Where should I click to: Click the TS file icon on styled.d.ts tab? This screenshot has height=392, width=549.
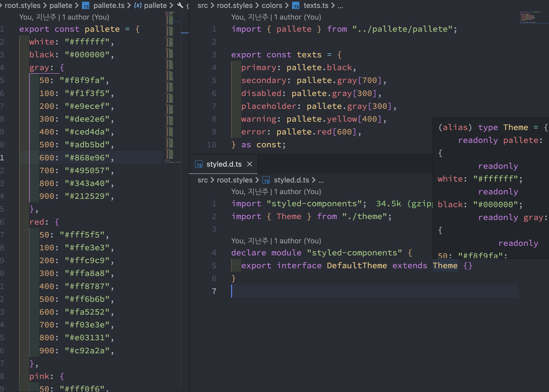(x=198, y=165)
